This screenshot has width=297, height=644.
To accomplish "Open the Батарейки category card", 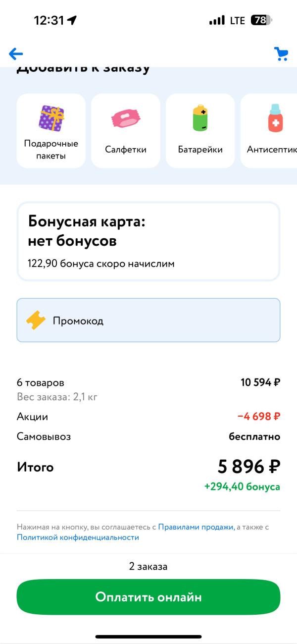I will pos(200,131).
